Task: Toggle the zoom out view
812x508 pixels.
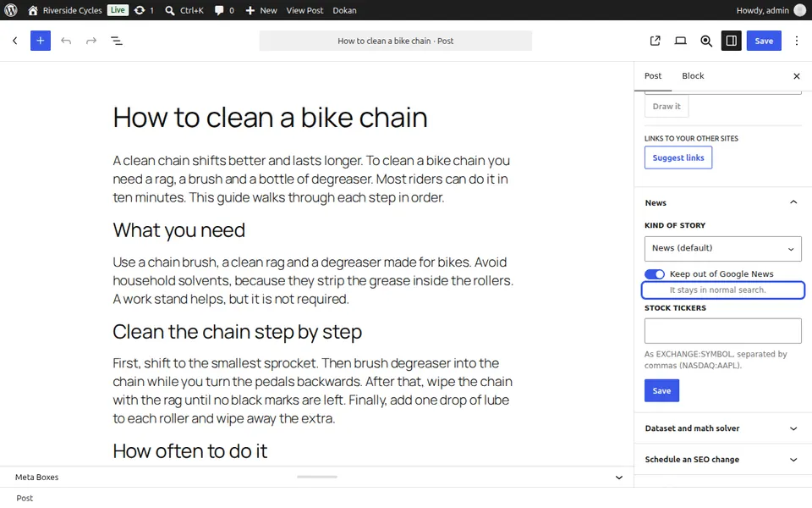Action: [x=705, y=41]
